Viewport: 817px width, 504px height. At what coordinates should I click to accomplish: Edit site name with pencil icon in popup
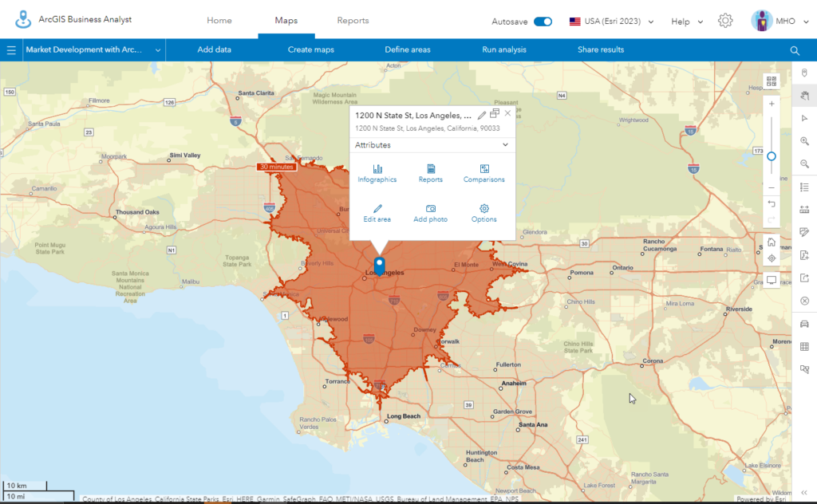(481, 115)
